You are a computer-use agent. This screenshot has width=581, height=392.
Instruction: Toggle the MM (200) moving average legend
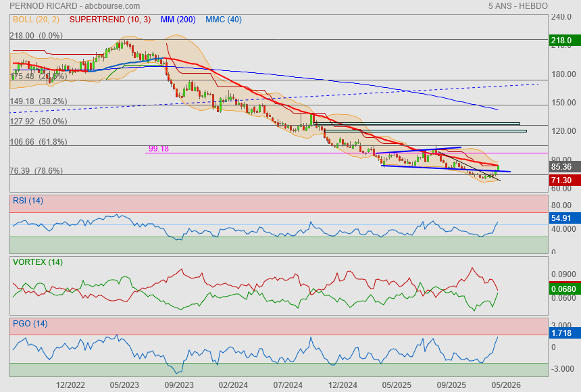(x=180, y=20)
